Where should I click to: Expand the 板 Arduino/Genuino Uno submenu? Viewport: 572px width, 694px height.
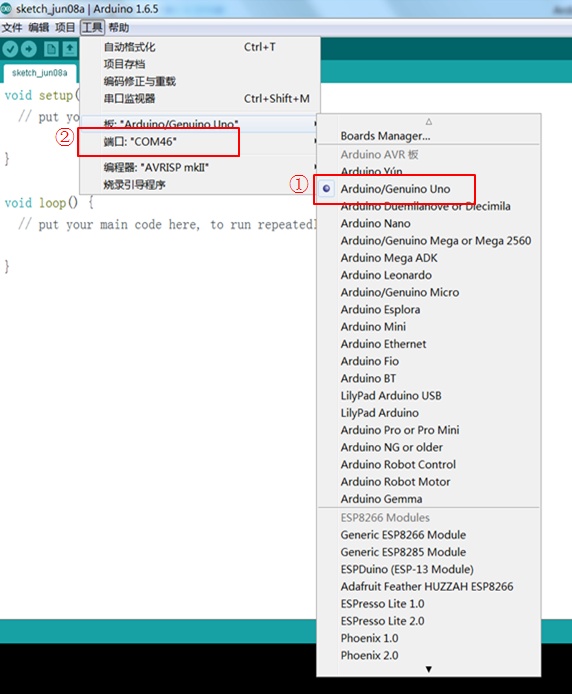(x=200, y=123)
